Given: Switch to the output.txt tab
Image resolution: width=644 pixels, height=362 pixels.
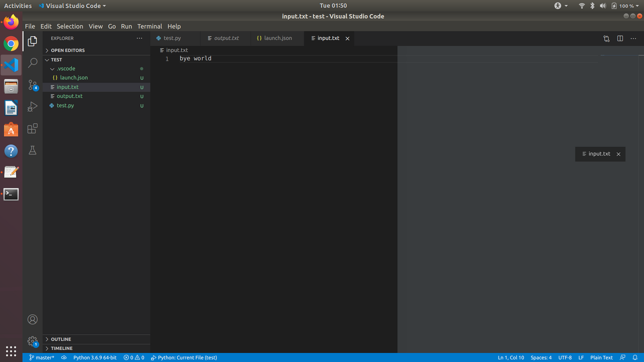Looking at the screenshot, I should pos(225,38).
